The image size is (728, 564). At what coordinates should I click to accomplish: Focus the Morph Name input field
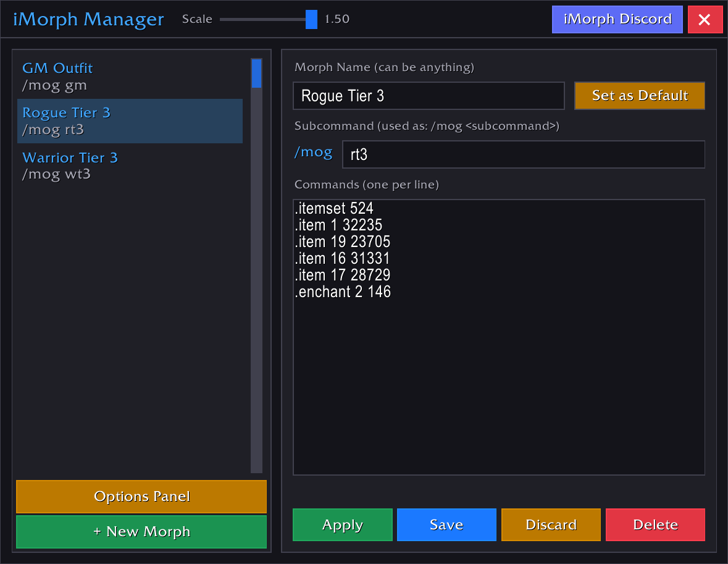429,96
